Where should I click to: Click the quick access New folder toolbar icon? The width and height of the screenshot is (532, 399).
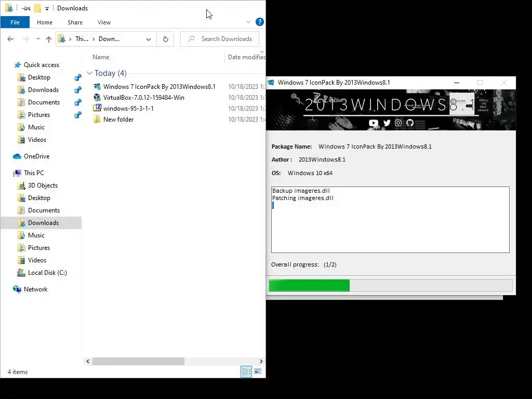tap(37, 8)
